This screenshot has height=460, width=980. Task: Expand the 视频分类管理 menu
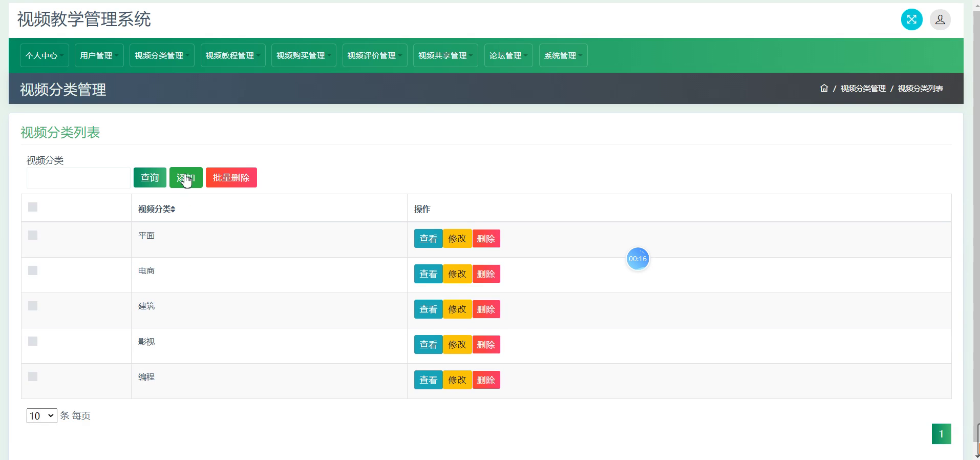pos(162,55)
